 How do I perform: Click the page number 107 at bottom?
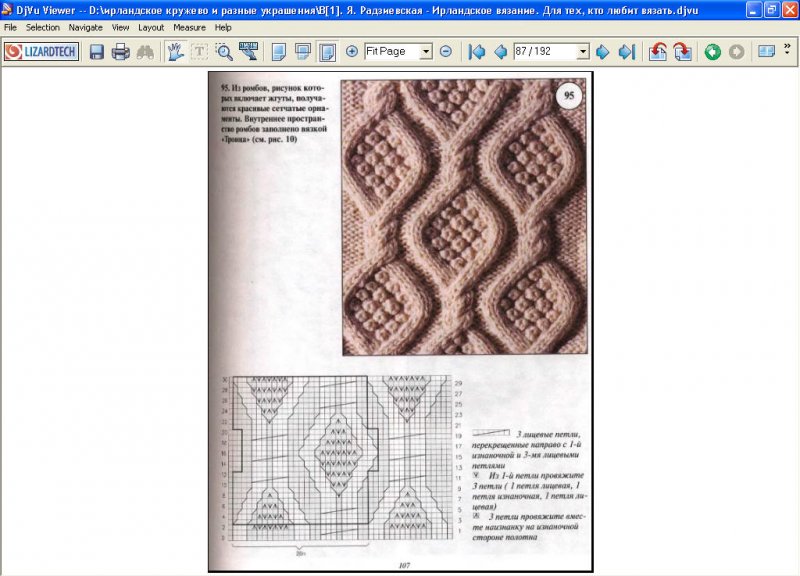click(404, 565)
